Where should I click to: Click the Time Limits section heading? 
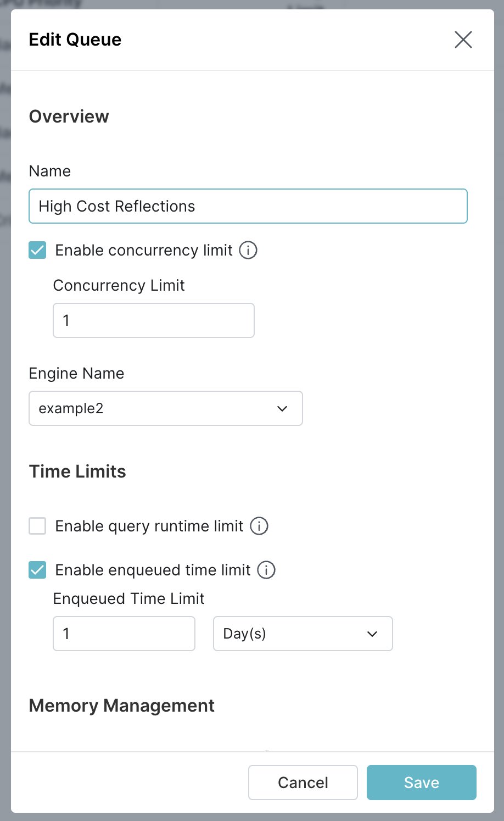tap(77, 471)
